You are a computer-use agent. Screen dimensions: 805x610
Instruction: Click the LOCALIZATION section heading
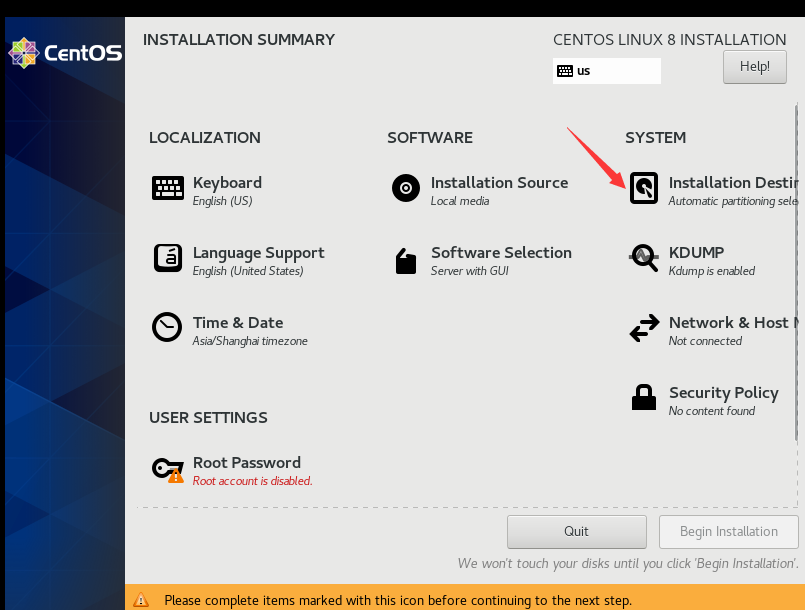[205, 138]
